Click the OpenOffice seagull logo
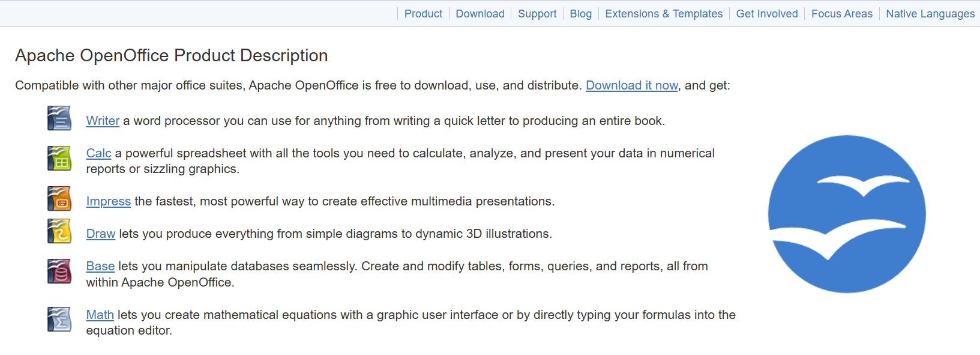 847,214
